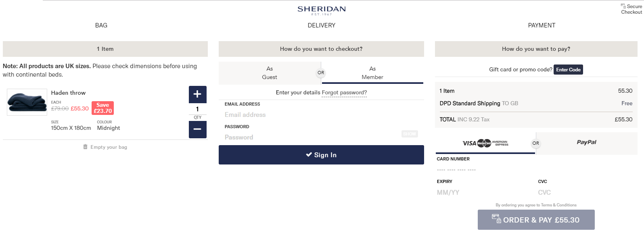Increase quantity with the plus icon
This screenshot has height=231, width=644.
pos(197,94)
